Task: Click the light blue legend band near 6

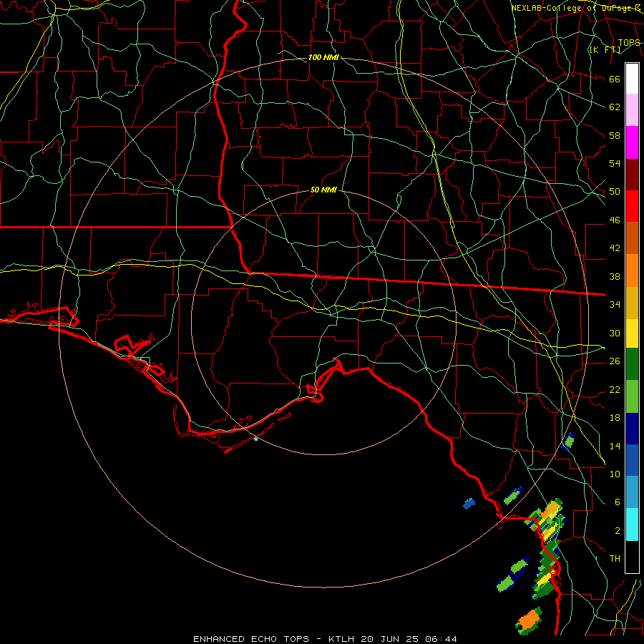Action: click(x=632, y=492)
